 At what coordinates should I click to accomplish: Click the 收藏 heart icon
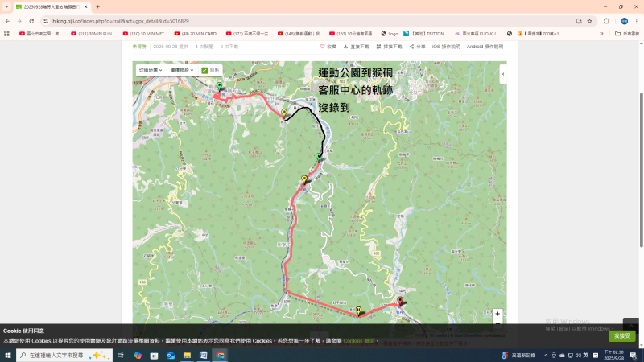[323, 47]
